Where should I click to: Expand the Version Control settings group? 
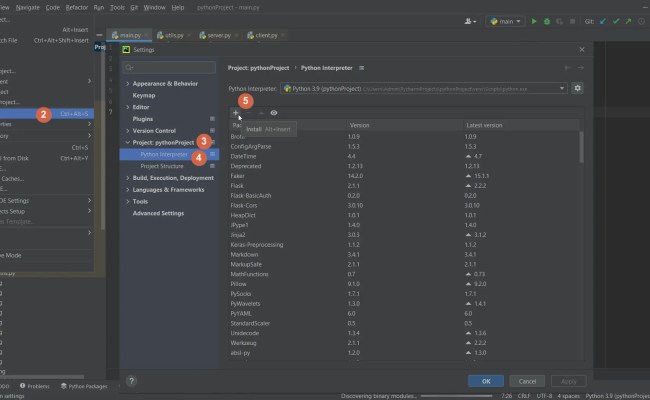click(128, 131)
